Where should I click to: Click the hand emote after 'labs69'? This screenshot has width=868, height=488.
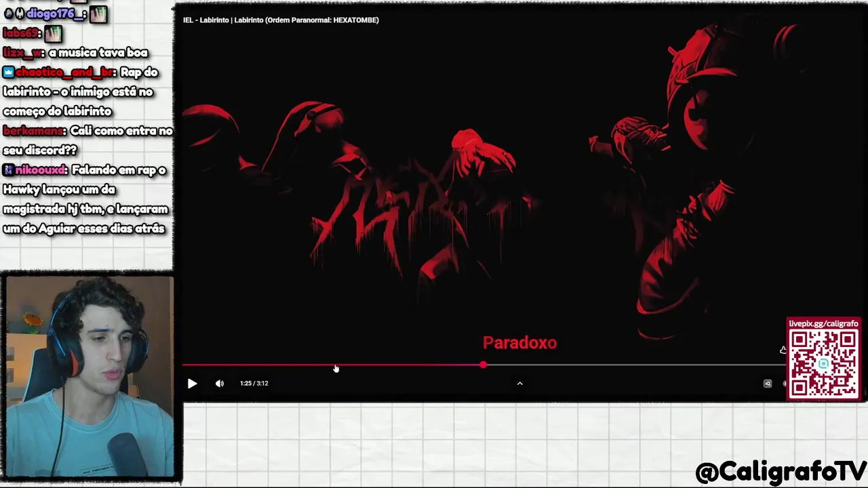[54, 33]
